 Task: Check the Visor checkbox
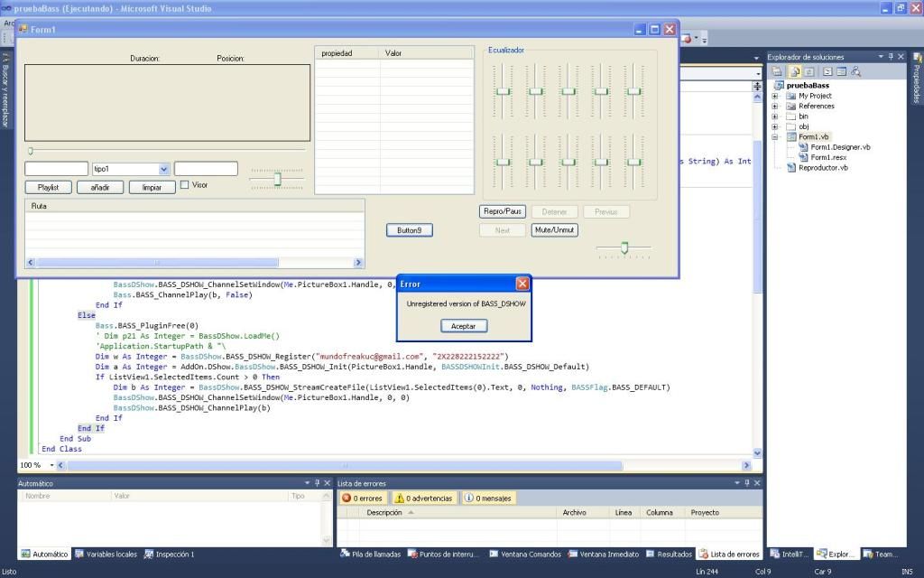coord(184,184)
